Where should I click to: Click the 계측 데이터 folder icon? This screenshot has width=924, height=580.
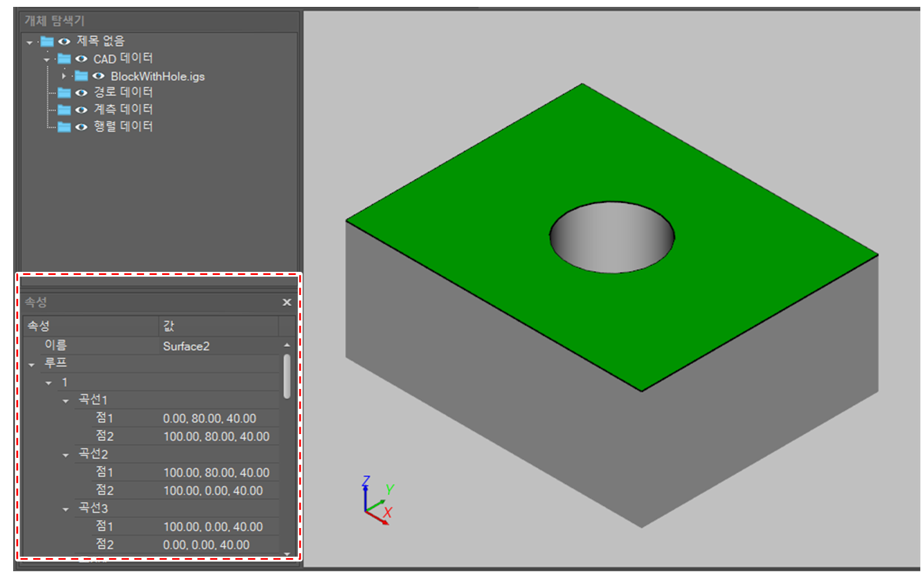coord(65,109)
